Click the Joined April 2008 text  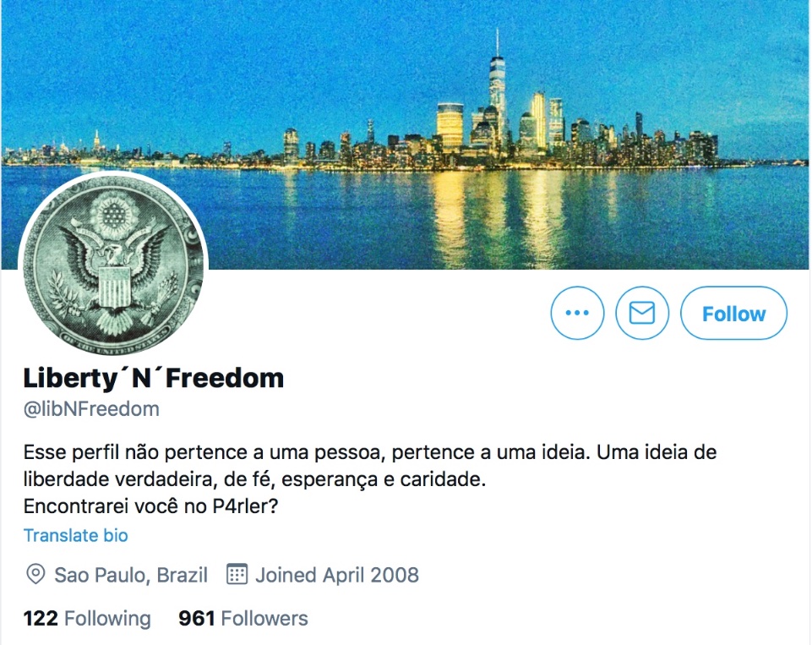coord(337,575)
